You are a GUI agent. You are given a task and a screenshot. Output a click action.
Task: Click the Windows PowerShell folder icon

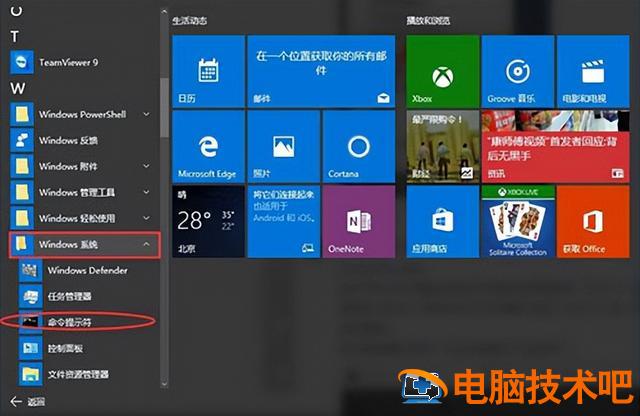coord(22,114)
